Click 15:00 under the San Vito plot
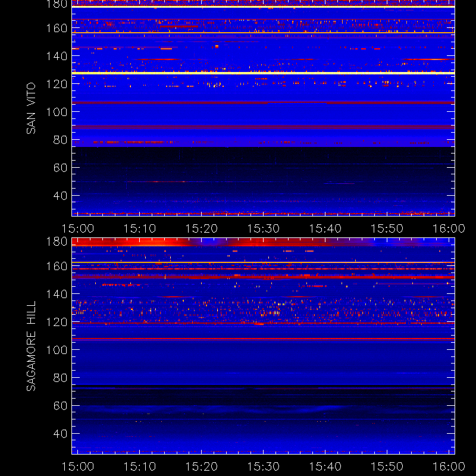Screen dimensions: 476x476 click(x=78, y=228)
